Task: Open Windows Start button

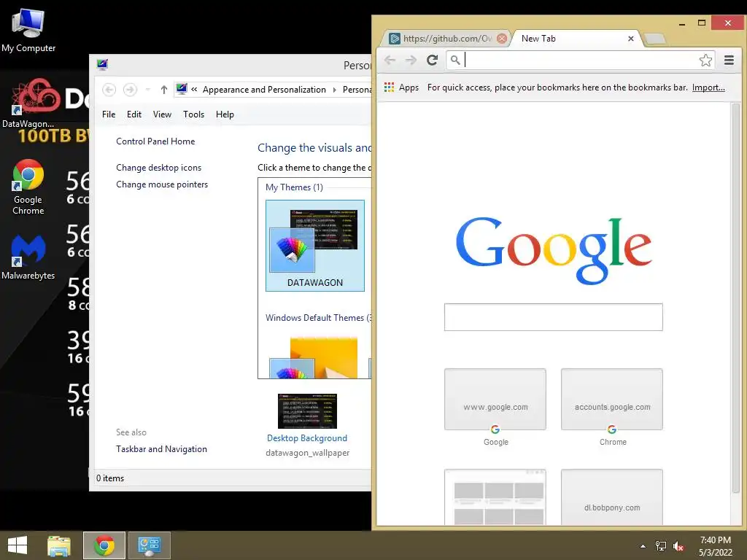Action: [18, 545]
